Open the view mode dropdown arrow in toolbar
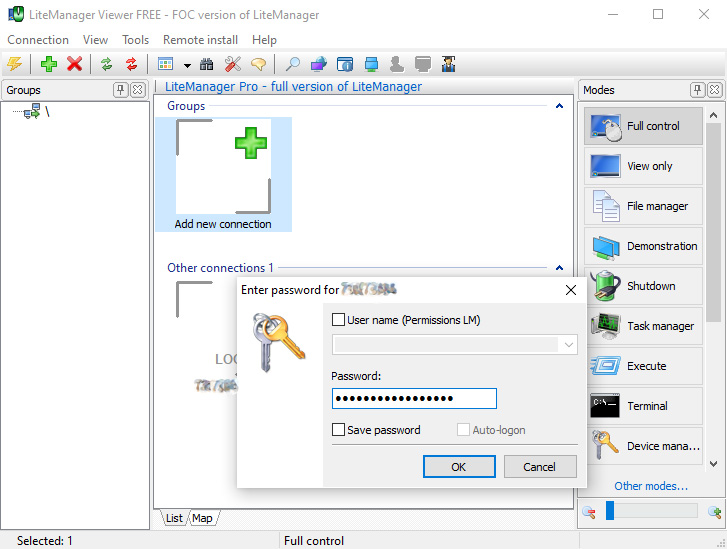 pyautogui.click(x=187, y=65)
